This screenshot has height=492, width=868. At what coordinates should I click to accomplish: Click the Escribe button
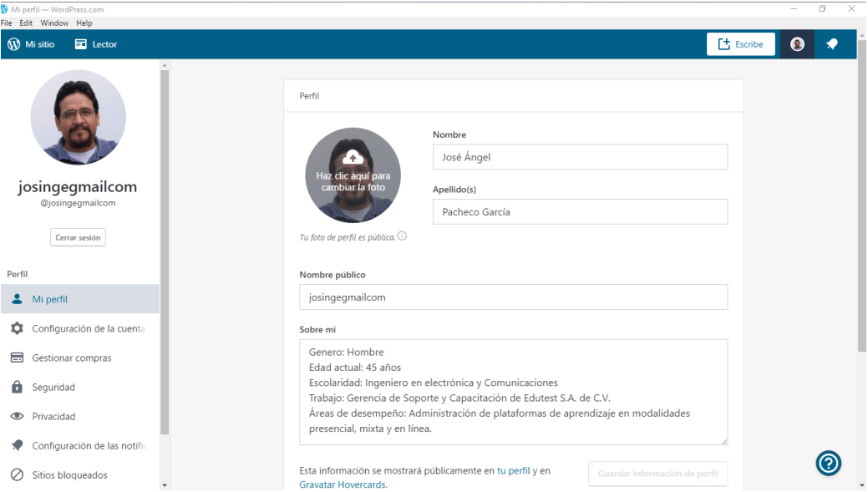pos(740,43)
